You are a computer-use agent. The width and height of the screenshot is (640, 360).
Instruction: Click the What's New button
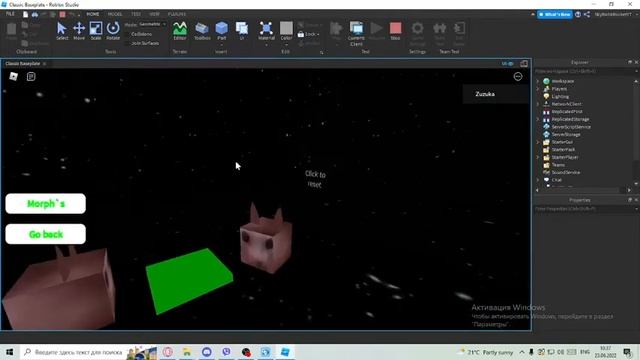tap(555, 14)
